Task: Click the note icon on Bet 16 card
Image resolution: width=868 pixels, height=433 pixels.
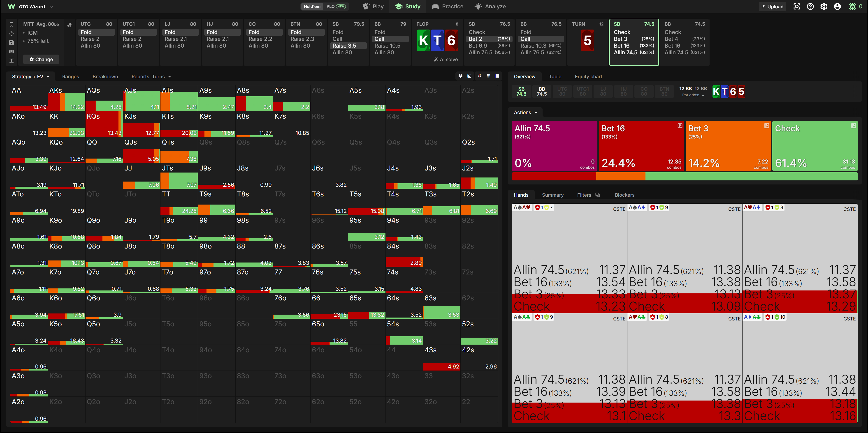Action: [680, 126]
